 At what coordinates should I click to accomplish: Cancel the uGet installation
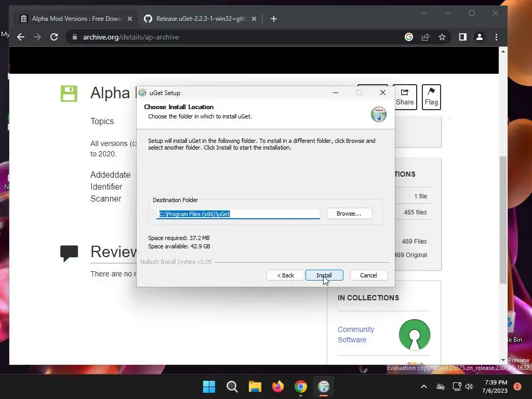point(368,275)
